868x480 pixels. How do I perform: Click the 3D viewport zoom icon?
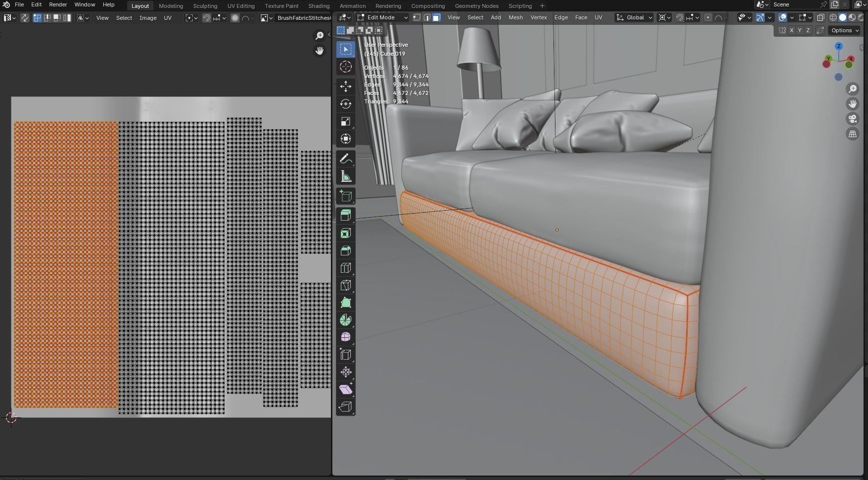pos(853,89)
